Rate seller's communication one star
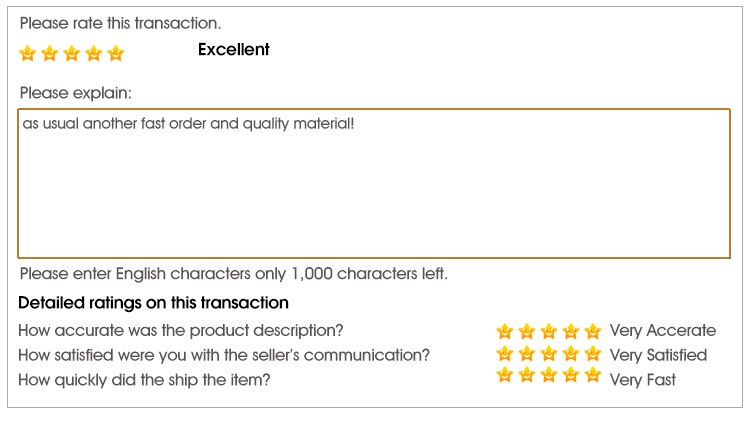The width and height of the screenshot is (750, 423). [505, 353]
